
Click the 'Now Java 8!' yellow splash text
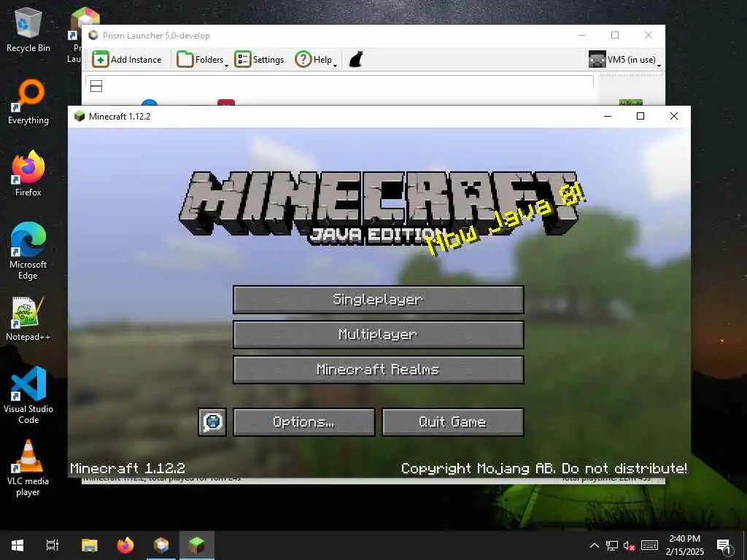coord(506,219)
